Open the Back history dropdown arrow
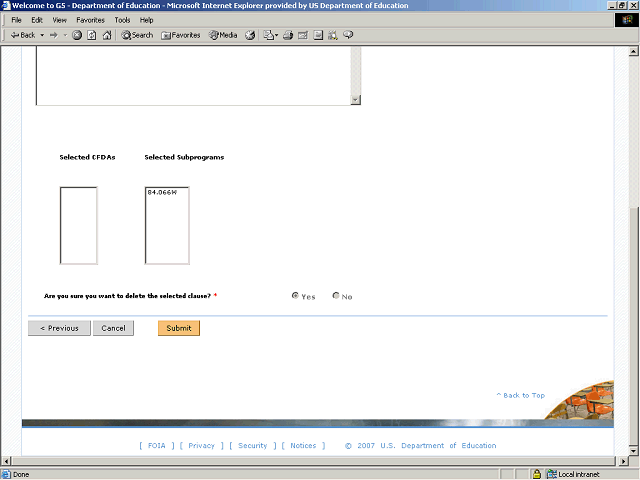Image resolution: width=640 pixels, height=480 pixels. coord(42,36)
